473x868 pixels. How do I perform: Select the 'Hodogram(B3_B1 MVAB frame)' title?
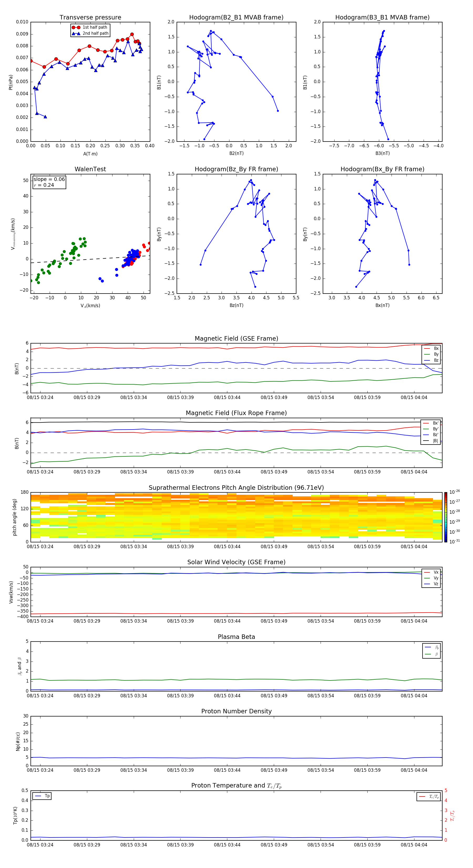point(382,18)
